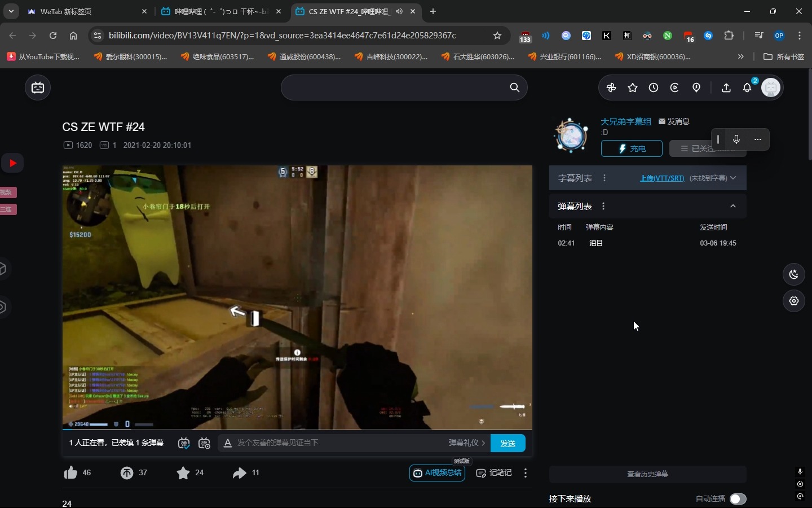Open notifications bell with badge 2
The height and width of the screenshot is (508, 812).
tap(748, 87)
